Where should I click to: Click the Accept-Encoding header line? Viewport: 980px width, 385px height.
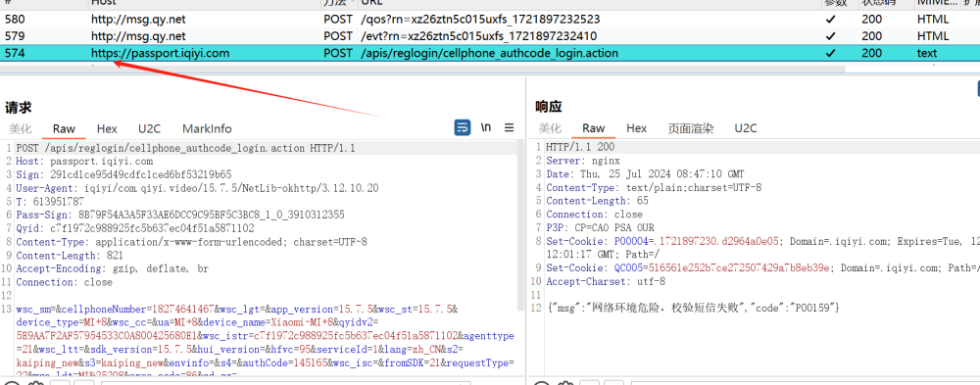coord(113,268)
